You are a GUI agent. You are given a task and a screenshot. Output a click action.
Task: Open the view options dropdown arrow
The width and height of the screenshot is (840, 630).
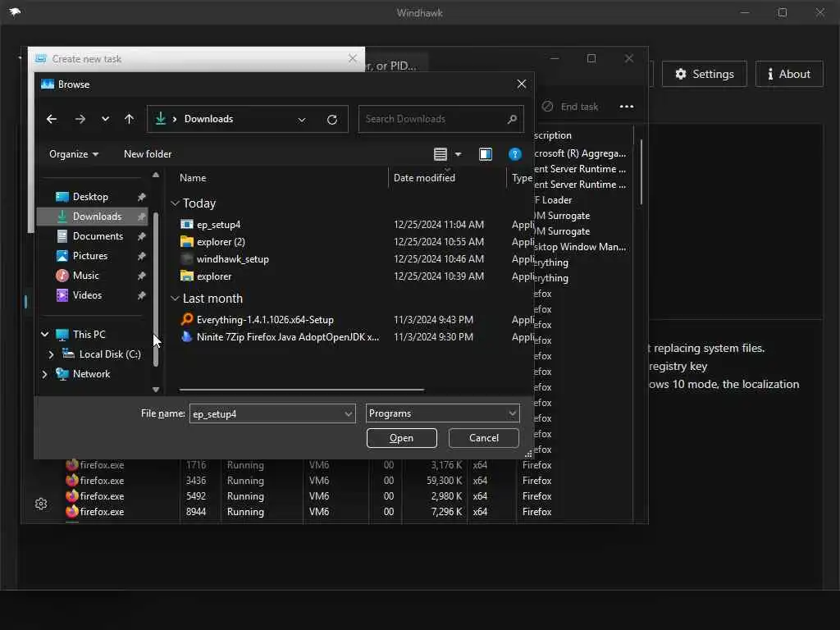click(x=458, y=154)
